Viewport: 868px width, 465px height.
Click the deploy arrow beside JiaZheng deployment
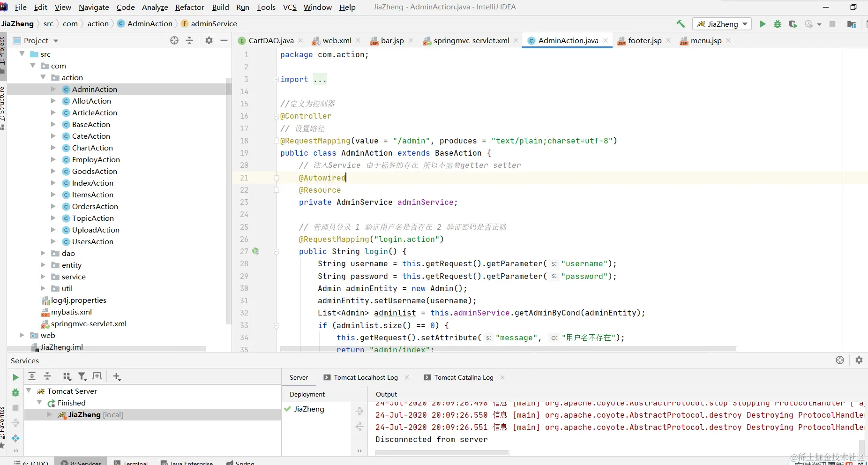coord(359,411)
